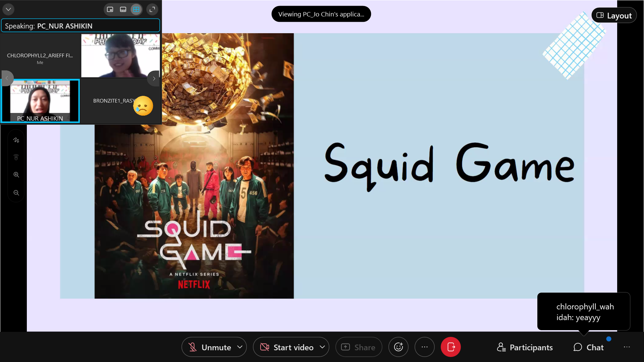The height and width of the screenshot is (362, 644).
Task: Open the reactions emoji menu
Action: tap(398, 347)
